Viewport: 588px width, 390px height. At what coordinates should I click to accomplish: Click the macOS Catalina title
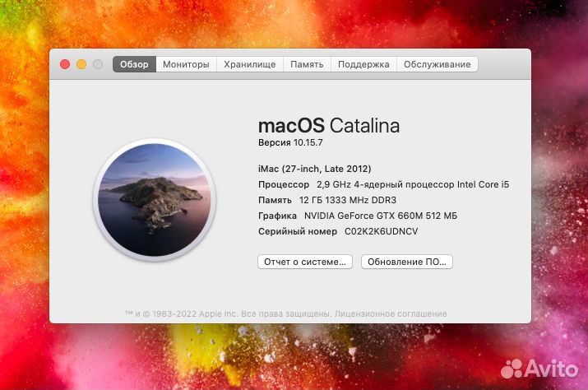coord(329,125)
